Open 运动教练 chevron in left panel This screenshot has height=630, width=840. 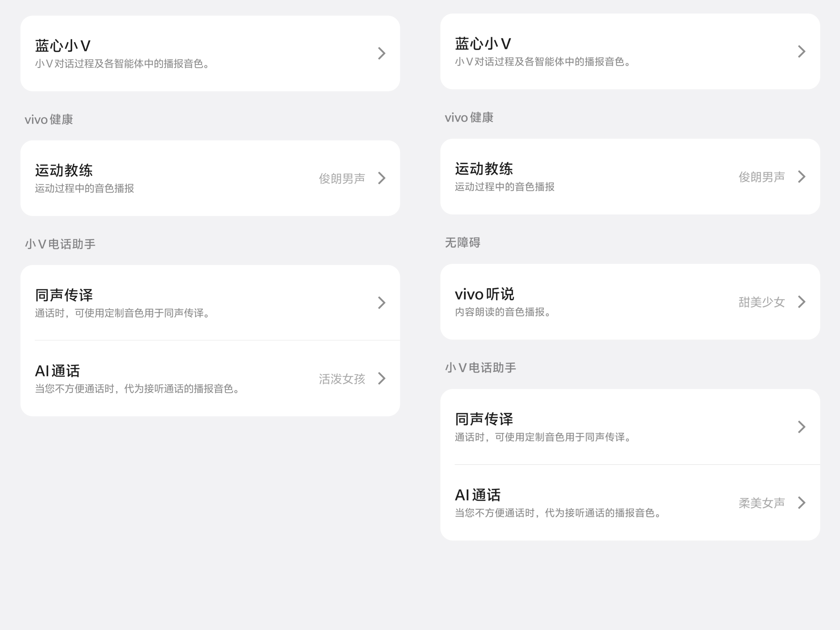click(x=382, y=178)
